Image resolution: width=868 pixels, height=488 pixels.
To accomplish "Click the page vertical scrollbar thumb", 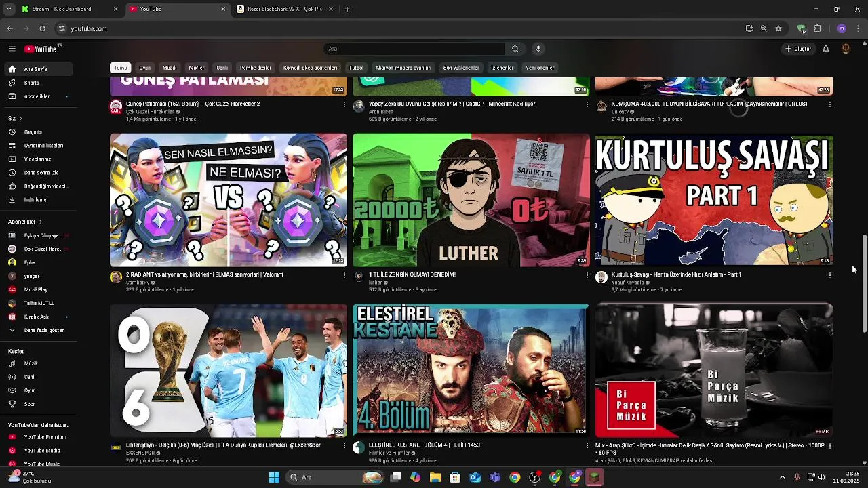I will [864, 283].
